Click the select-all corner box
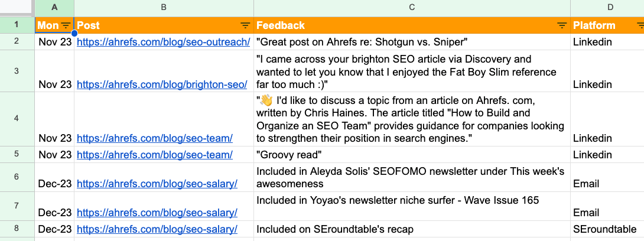The height and width of the screenshot is (241, 644). pyautogui.click(x=17, y=8)
